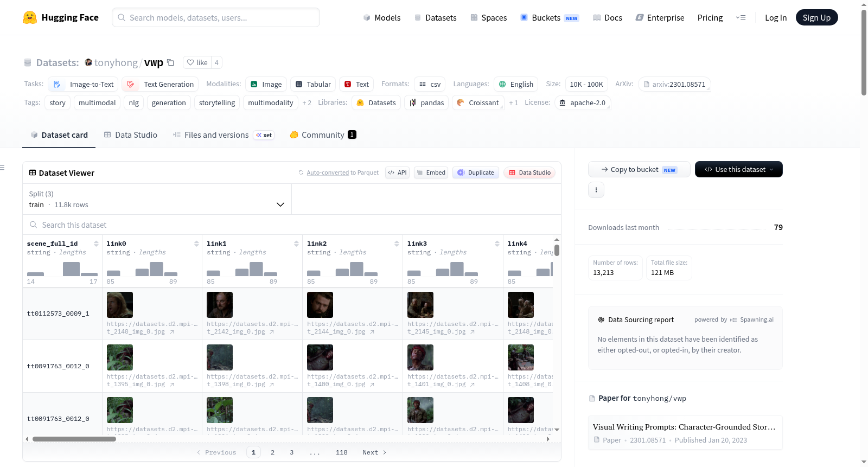
Task: Click the pandas library tag
Action: click(426, 103)
